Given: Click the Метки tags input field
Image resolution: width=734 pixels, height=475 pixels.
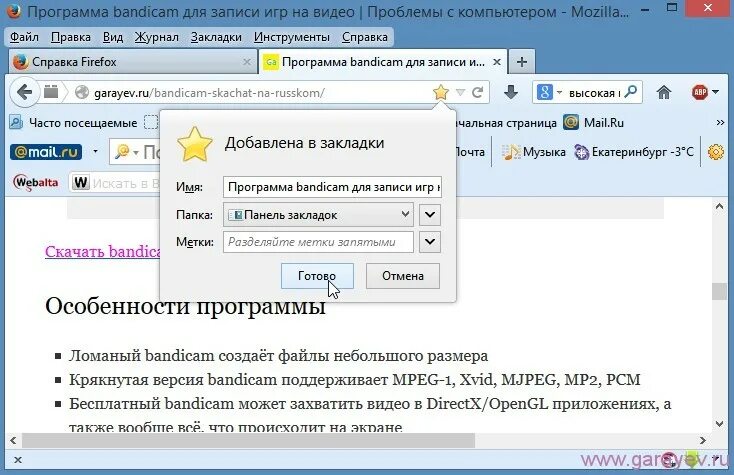Looking at the screenshot, I should click(318, 242).
